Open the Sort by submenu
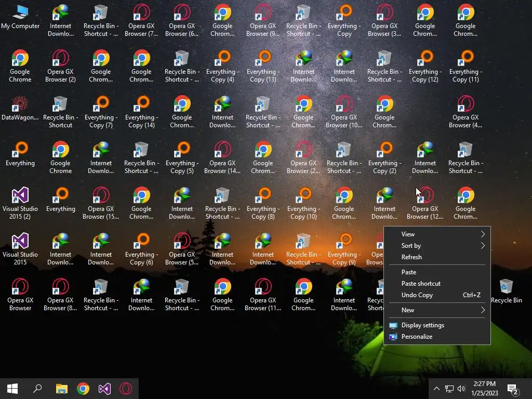 pyautogui.click(x=437, y=246)
